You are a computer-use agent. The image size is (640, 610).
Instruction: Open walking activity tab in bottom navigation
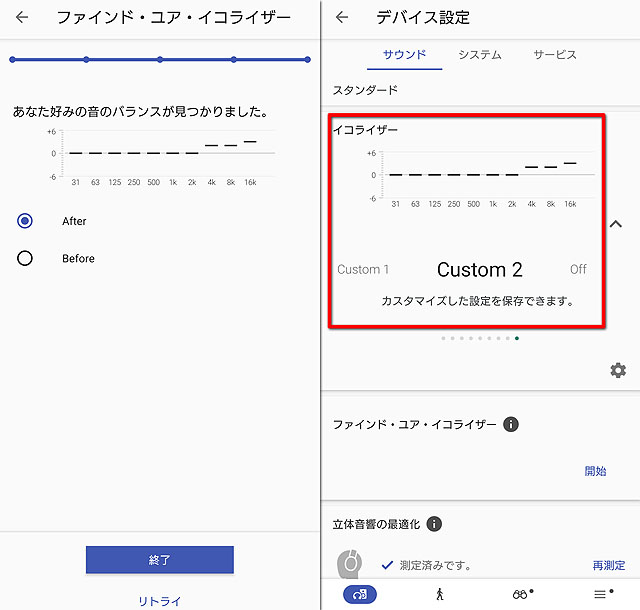(439, 594)
